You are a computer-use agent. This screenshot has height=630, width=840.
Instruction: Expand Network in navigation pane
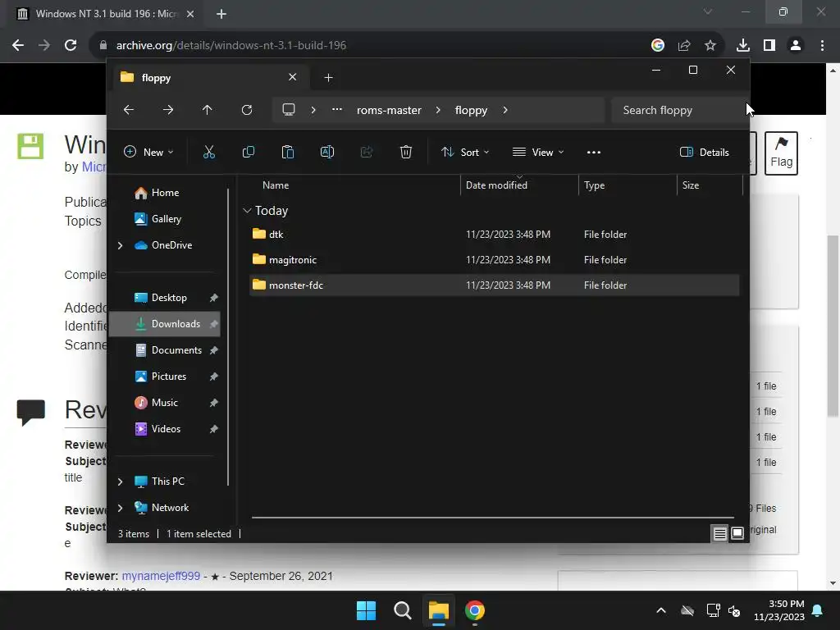(x=120, y=508)
